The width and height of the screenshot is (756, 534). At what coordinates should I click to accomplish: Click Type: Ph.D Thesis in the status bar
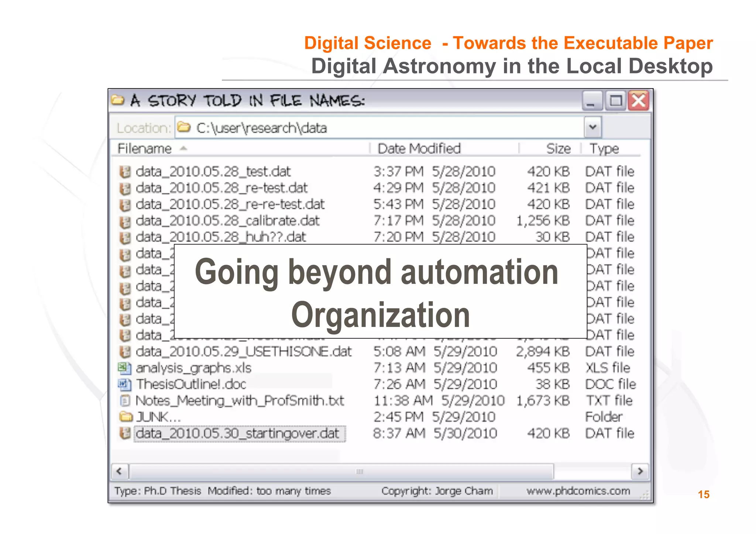pyautogui.click(x=158, y=491)
